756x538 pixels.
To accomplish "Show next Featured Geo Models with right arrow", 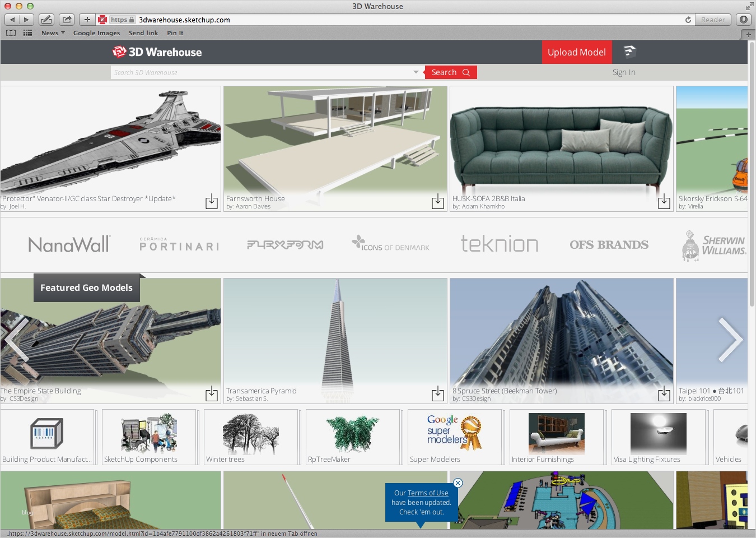I will point(730,340).
